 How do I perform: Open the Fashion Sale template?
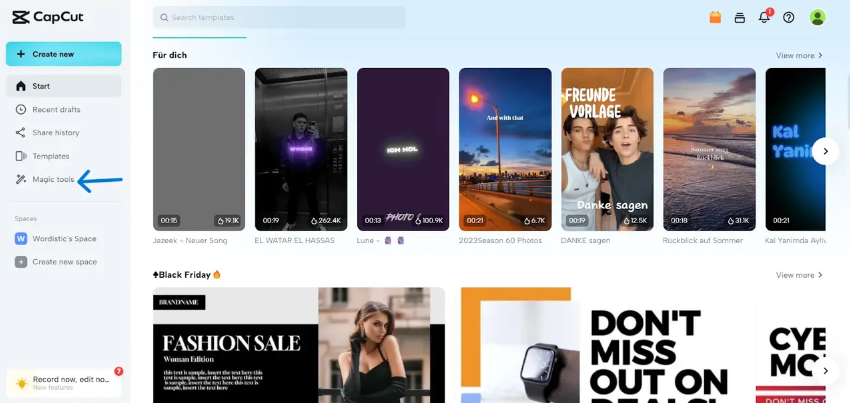tap(299, 345)
